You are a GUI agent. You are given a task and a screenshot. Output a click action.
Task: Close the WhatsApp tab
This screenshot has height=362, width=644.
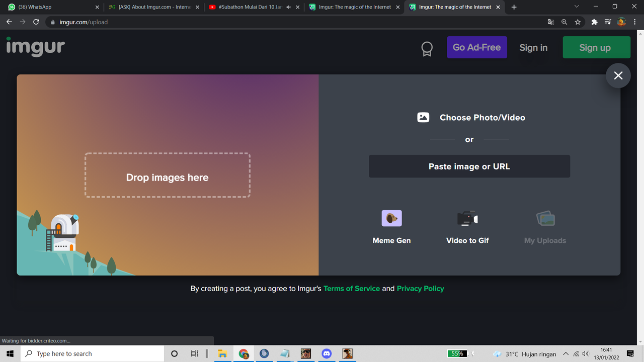(x=97, y=7)
